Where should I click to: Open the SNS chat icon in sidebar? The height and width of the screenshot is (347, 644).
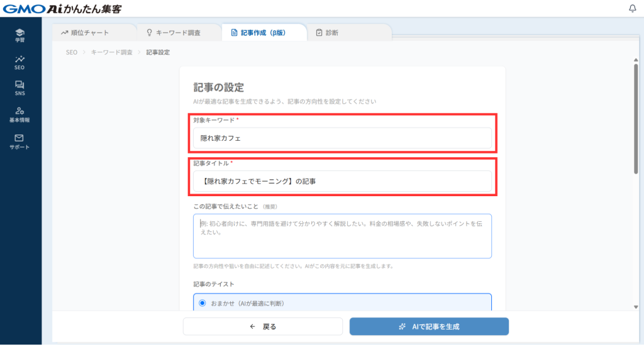coord(20,85)
